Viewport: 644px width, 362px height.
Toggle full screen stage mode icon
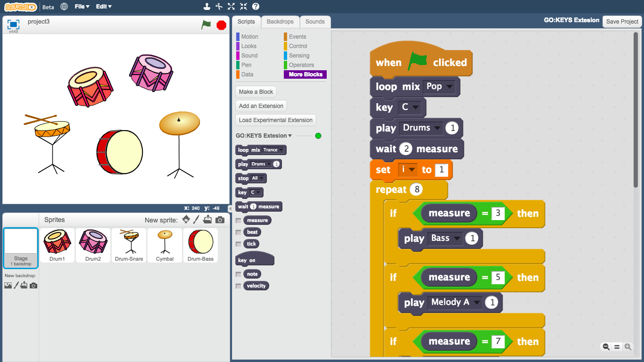click(14, 25)
